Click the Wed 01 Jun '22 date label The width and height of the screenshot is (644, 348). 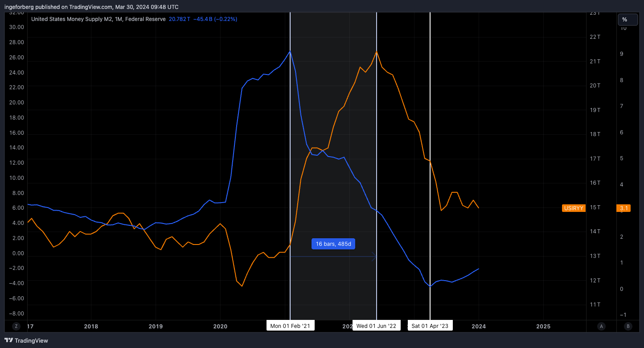(377, 326)
